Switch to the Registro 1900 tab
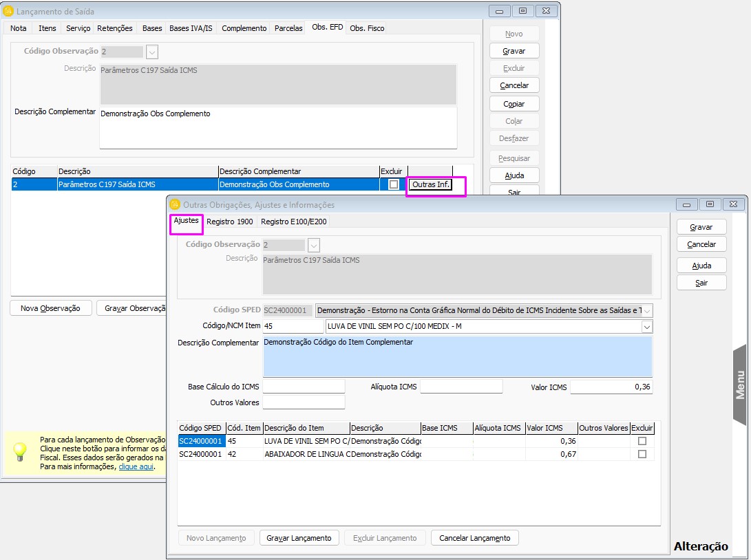The height and width of the screenshot is (560, 751). click(230, 222)
